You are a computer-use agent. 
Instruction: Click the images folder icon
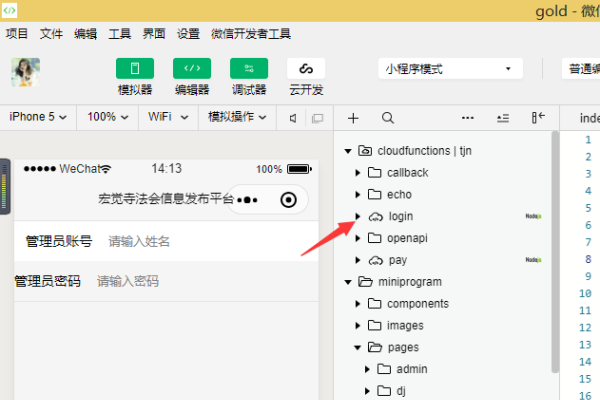tap(375, 325)
